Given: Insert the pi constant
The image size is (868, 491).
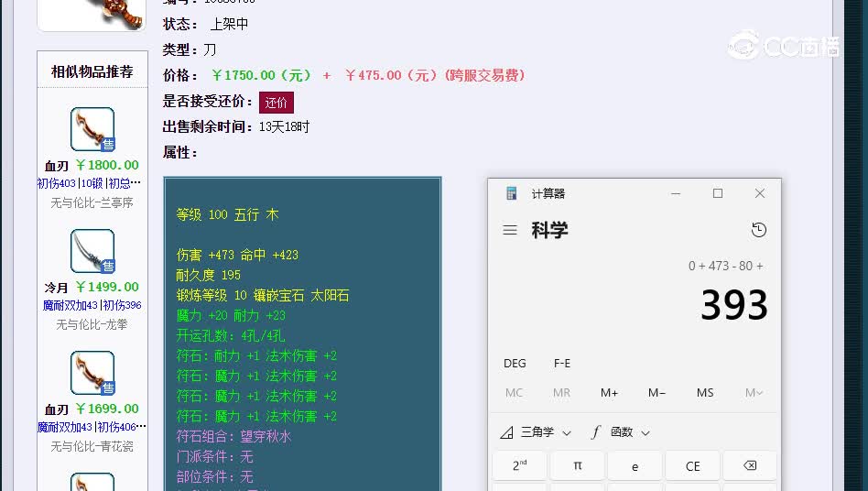Looking at the screenshot, I should pyautogui.click(x=578, y=465).
